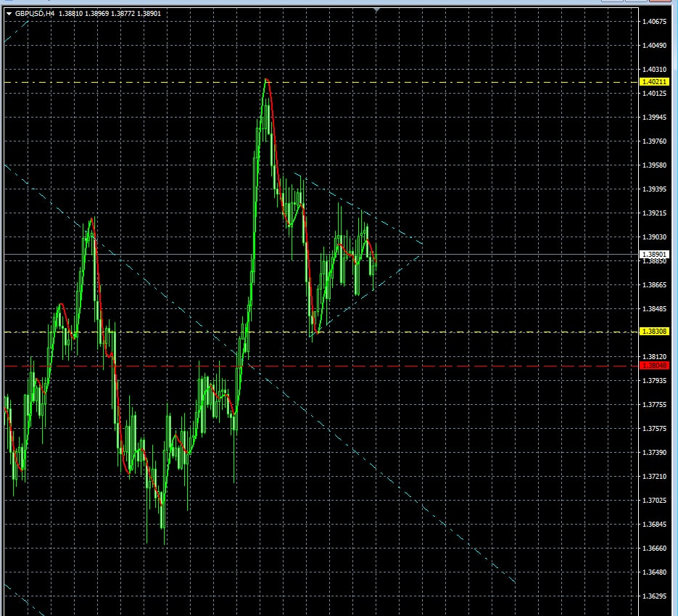Click the 1.39580 price axis value
The width and height of the screenshot is (678, 616).
point(654,165)
